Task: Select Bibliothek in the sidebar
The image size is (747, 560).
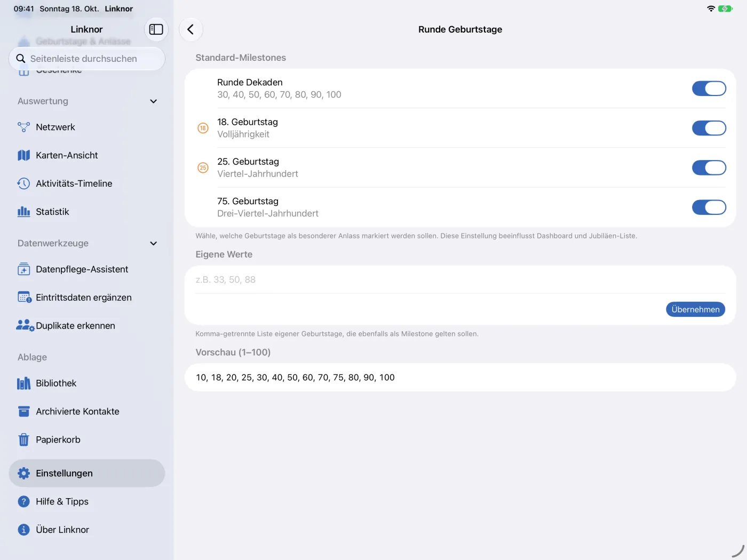Action: [87, 383]
